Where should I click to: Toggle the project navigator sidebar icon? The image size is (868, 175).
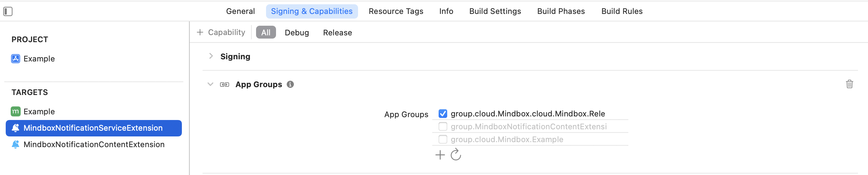tap(8, 11)
